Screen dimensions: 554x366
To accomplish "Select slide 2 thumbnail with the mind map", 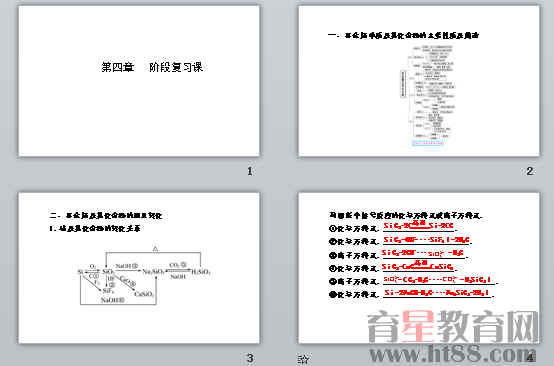I will click(x=419, y=81).
